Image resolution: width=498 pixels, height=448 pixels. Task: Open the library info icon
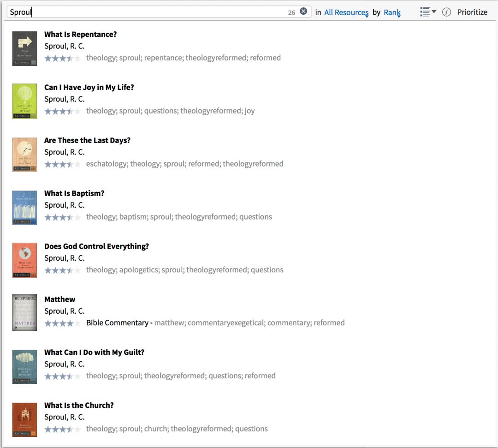[x=446, y=12]
